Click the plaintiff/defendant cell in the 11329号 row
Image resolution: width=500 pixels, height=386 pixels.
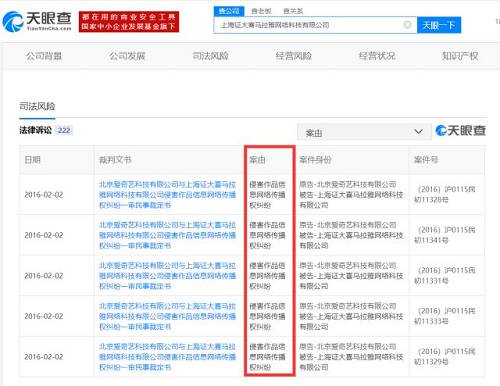[x=351, y=357]
